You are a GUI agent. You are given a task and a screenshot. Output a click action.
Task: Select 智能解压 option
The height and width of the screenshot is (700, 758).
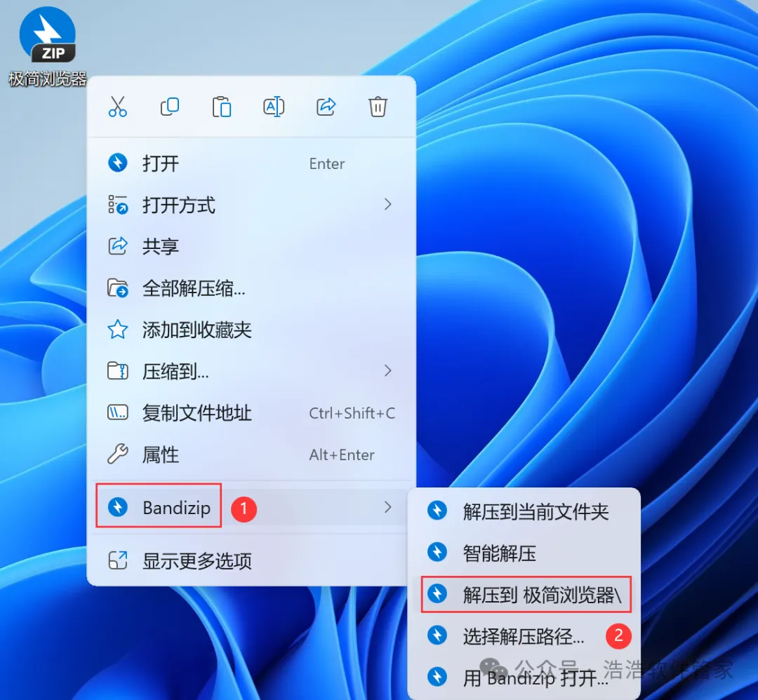coord(524,553)
